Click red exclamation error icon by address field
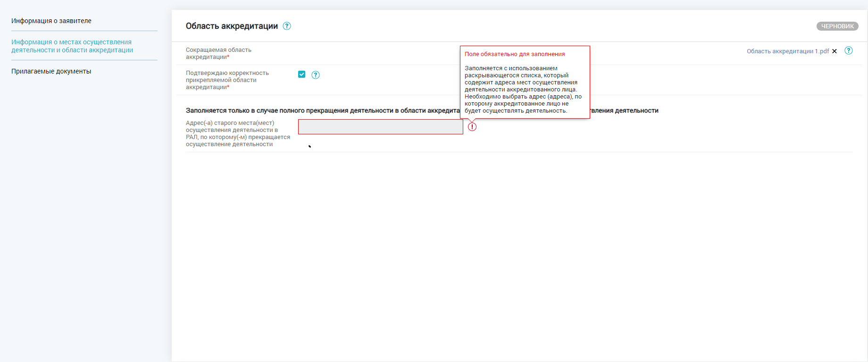 click(x=472, y=127)
